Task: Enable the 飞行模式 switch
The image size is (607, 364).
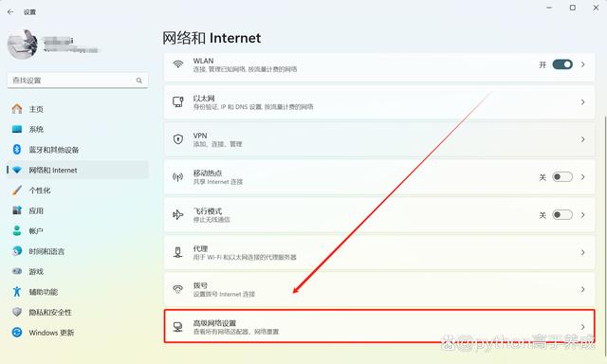Action: tap(562, 214)
